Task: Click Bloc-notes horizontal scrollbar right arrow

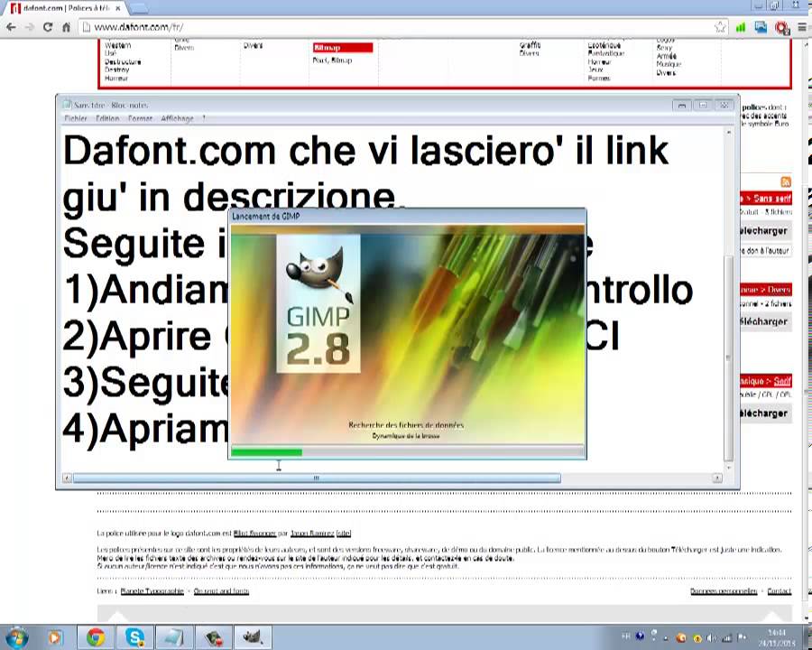Action: click(x=717, y=478)
